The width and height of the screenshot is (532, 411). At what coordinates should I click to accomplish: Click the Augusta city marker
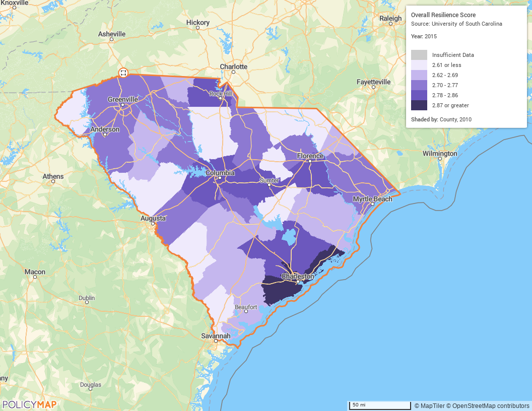[153, 224]
